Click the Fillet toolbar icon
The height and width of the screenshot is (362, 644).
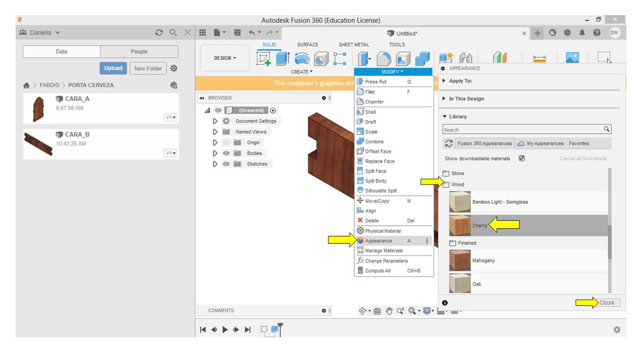pos(384,59)
